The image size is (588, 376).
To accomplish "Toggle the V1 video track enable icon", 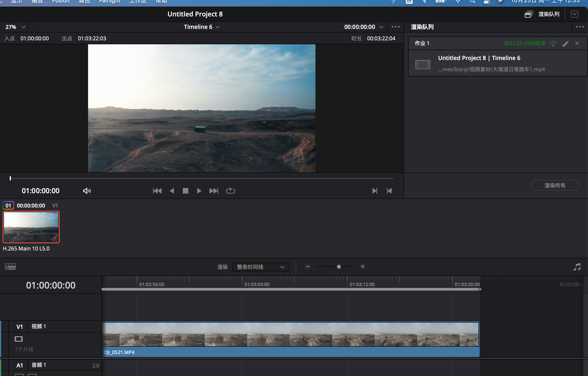I will (19, 339).
